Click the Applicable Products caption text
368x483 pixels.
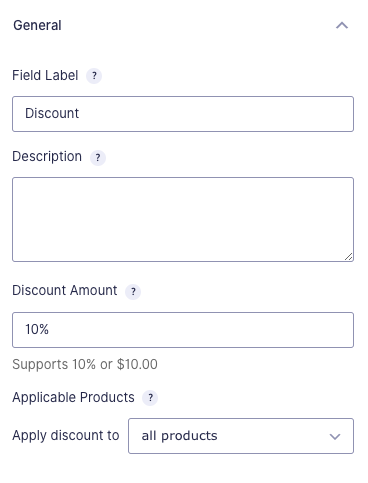pos(73,397)
